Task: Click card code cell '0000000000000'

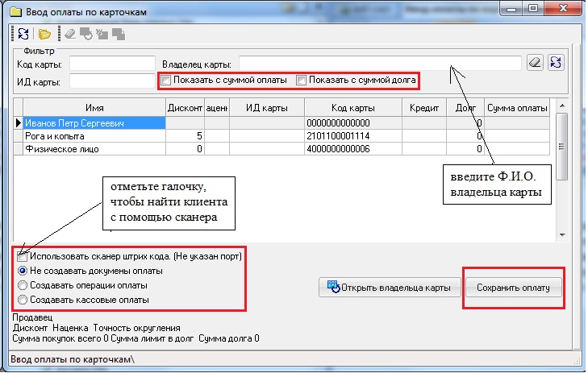Action: point(353,122)
